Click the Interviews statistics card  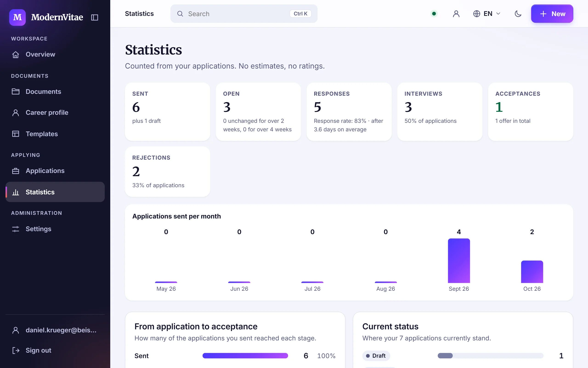(x=440, y=112)
